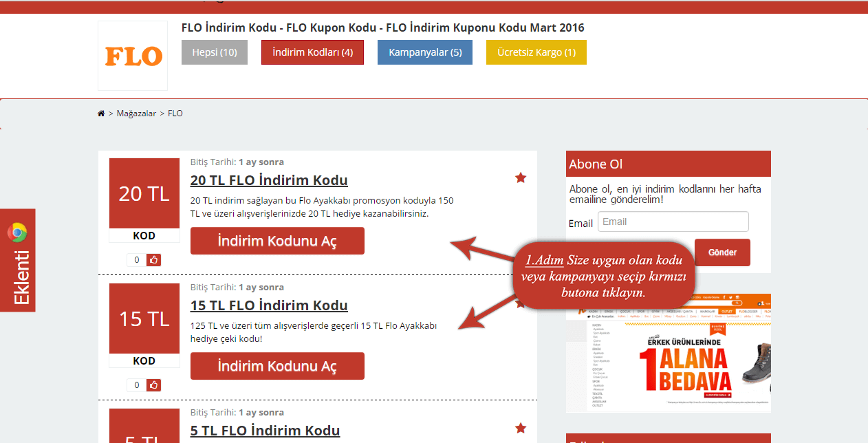868x443 pixels.
Task: Open the 20 TL FLO İndirim Kodu title
Action: pos(269,180)
